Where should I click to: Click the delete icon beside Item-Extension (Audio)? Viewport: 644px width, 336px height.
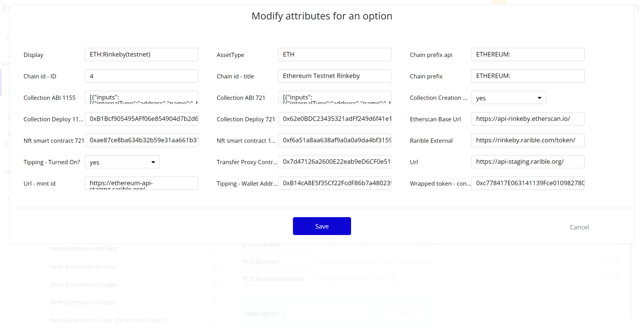(215, 266)
